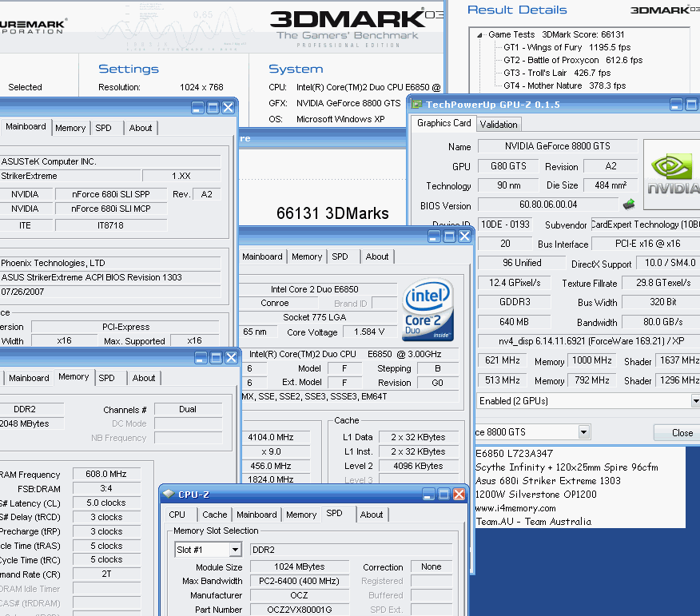Maximize the Intel E6850 CPU-Z window
700x616 pixels.
(x=450, y=236)
